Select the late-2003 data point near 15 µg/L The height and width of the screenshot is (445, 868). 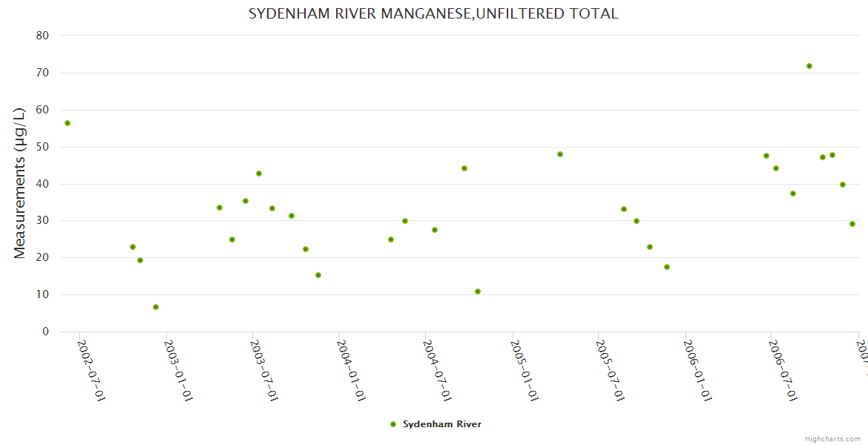click(318, 275)
